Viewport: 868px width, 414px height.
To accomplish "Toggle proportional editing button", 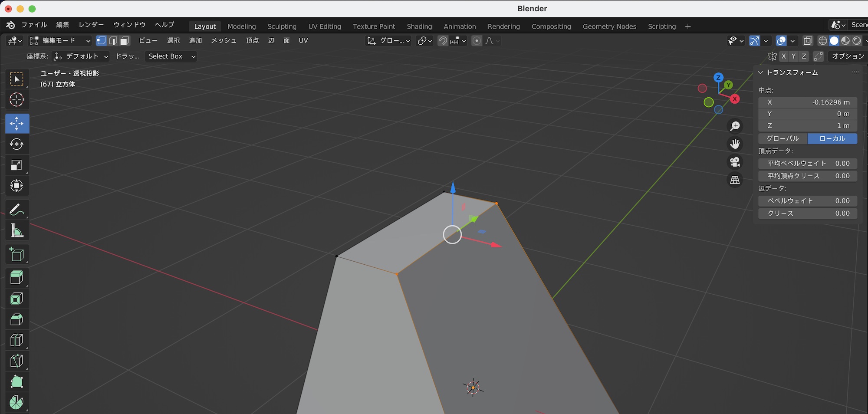I will 477,41.
